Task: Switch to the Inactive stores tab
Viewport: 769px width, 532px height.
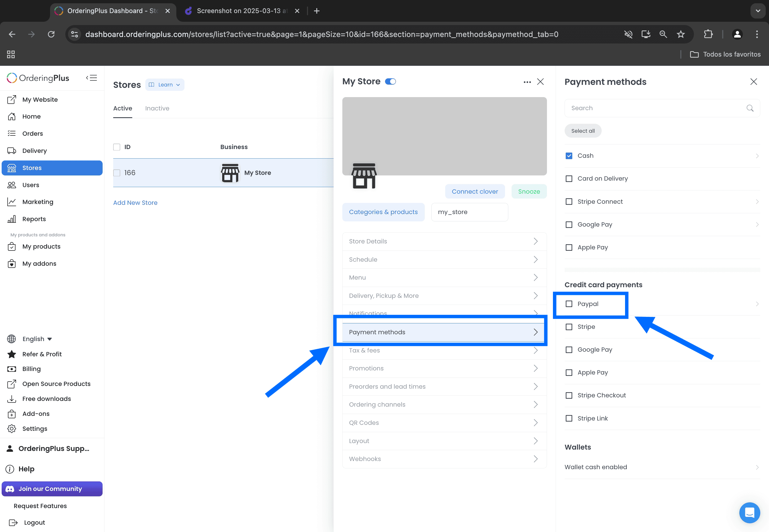Action: point(157,108)
